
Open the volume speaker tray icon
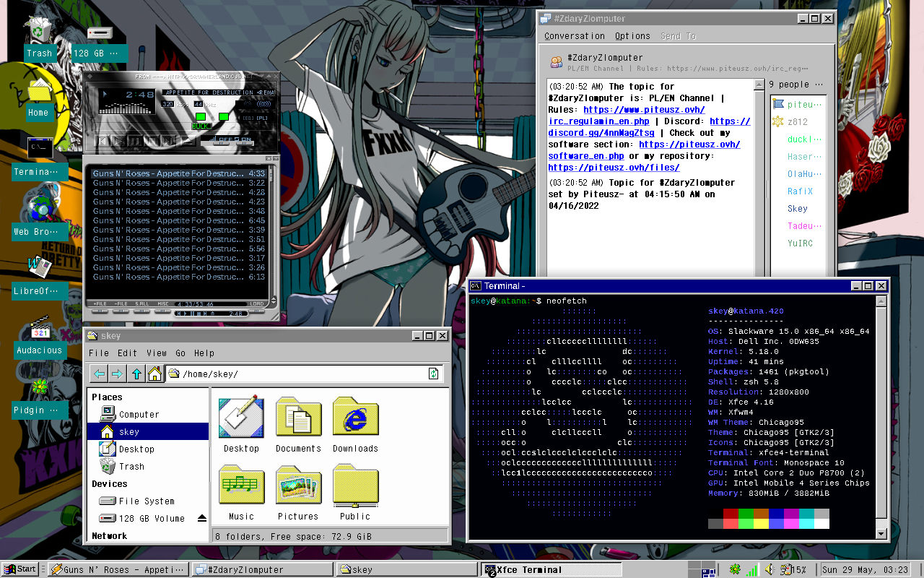point(770,569)
